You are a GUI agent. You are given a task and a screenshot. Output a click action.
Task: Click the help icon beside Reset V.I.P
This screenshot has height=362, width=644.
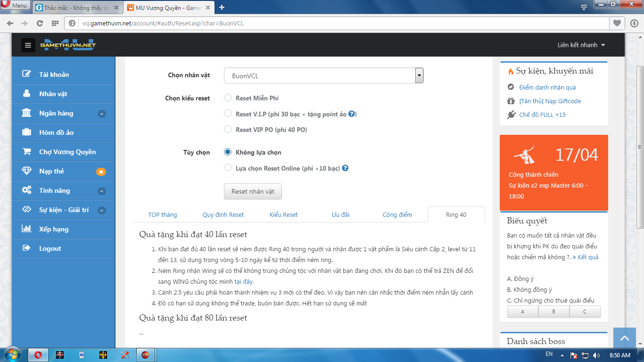(352, 114)
